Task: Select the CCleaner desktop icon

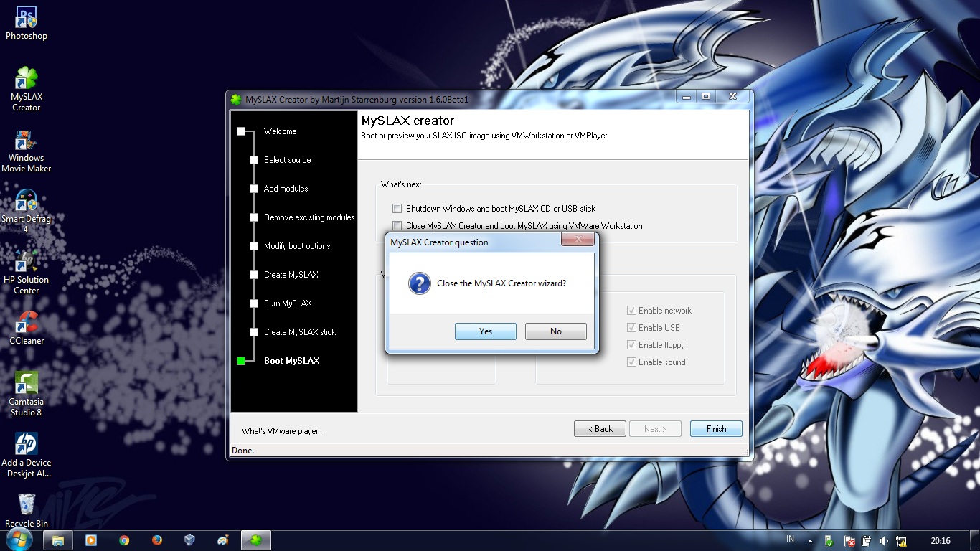Action: tap(26, 328)
